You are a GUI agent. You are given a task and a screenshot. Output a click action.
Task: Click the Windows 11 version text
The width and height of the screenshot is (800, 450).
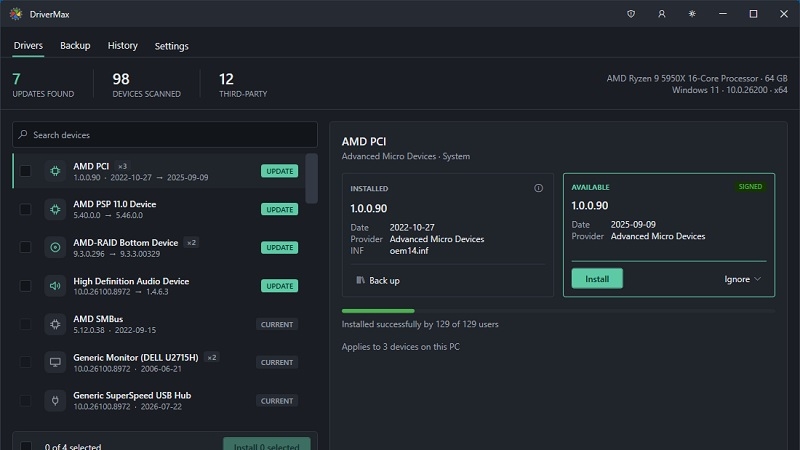[730, 90]
